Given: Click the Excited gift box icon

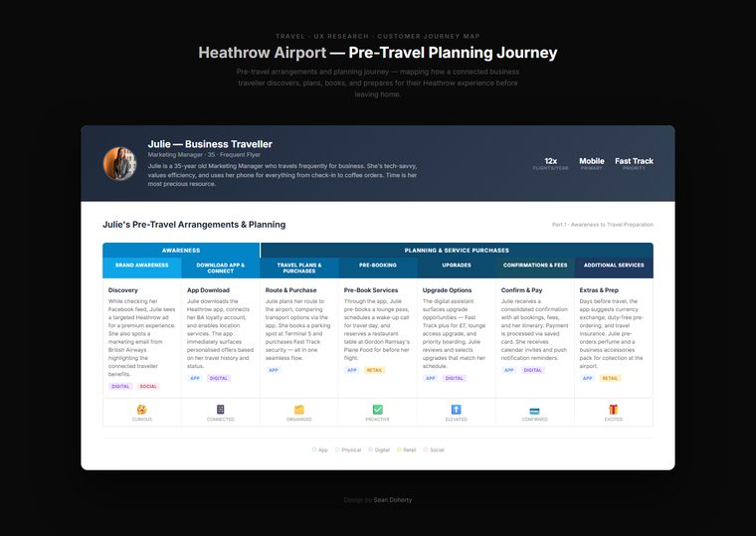Looking at the screenshot, I should click(x=614, y=410).
